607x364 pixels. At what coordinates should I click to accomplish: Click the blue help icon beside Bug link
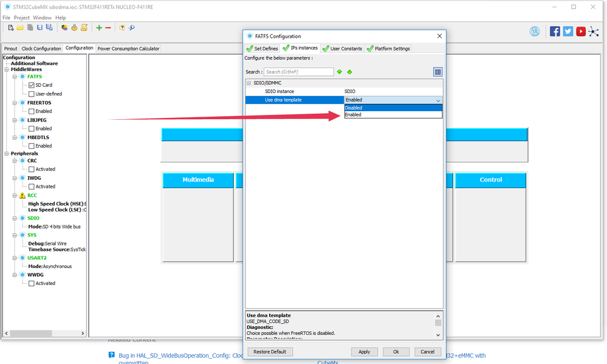click(111, 355)
